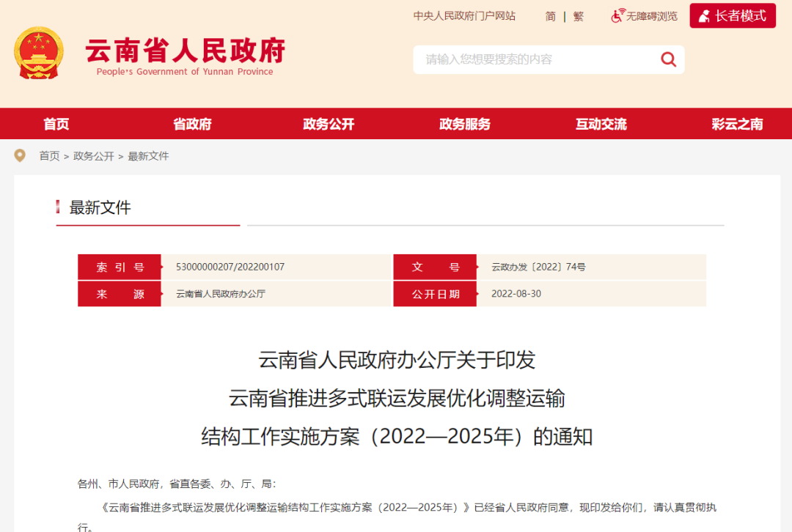This screenshot has width=792, height=532.
Task: Click the red magnifier search icon
Action: pos(668,59)
